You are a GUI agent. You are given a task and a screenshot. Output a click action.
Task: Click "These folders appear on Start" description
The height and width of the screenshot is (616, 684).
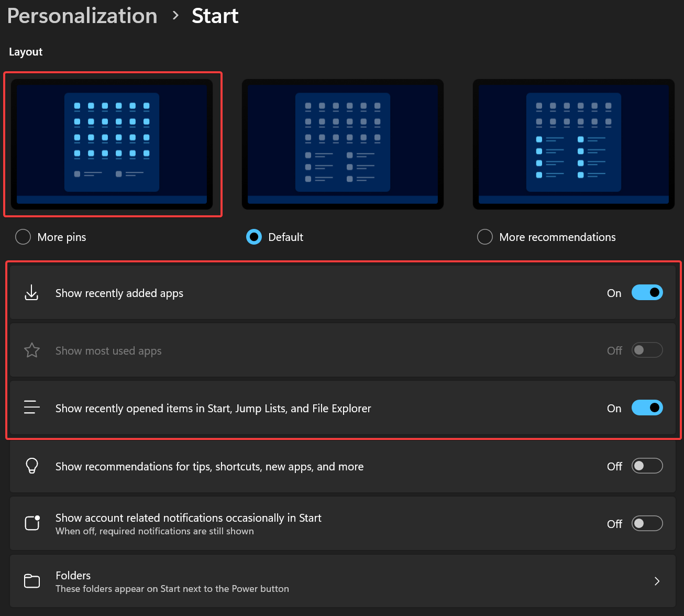(x=172, y=589)
